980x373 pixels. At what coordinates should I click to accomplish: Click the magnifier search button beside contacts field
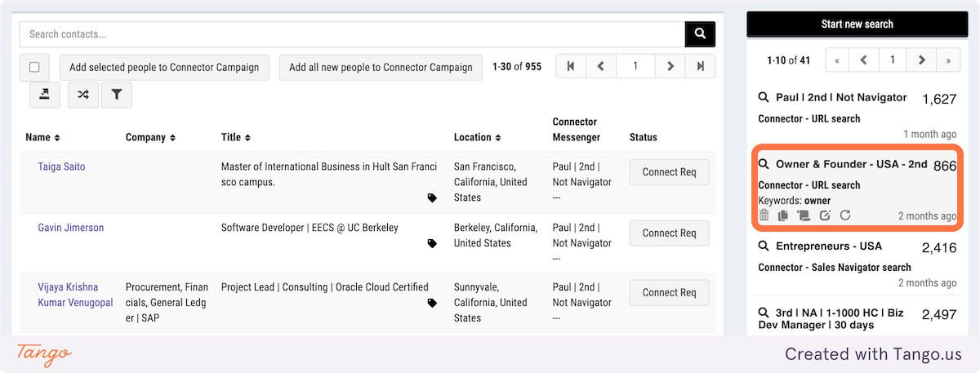(x=700, y=34)
